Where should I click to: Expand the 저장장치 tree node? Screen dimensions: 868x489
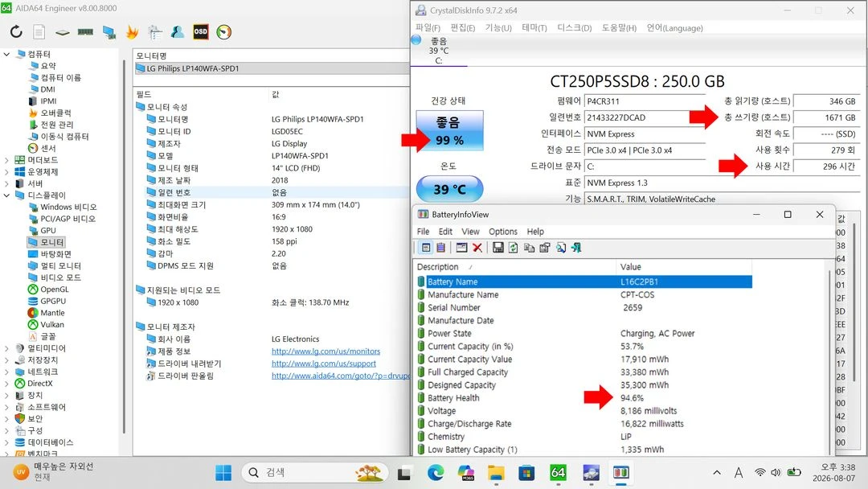6,360
